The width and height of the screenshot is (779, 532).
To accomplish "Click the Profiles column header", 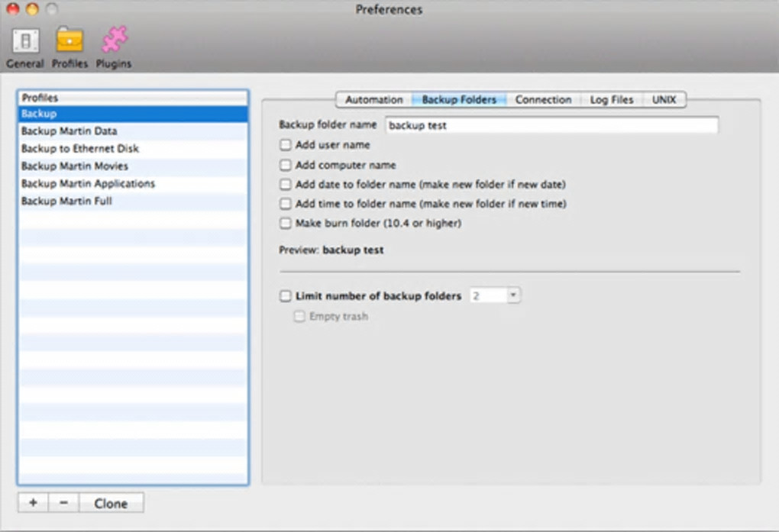I will 133,98.
